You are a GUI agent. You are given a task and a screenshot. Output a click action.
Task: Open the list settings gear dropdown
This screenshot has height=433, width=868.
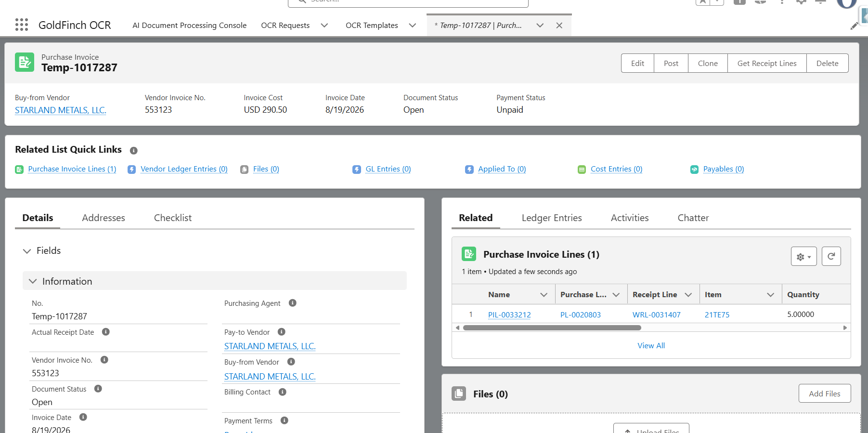pyautogui.click(x=803, y=256)
